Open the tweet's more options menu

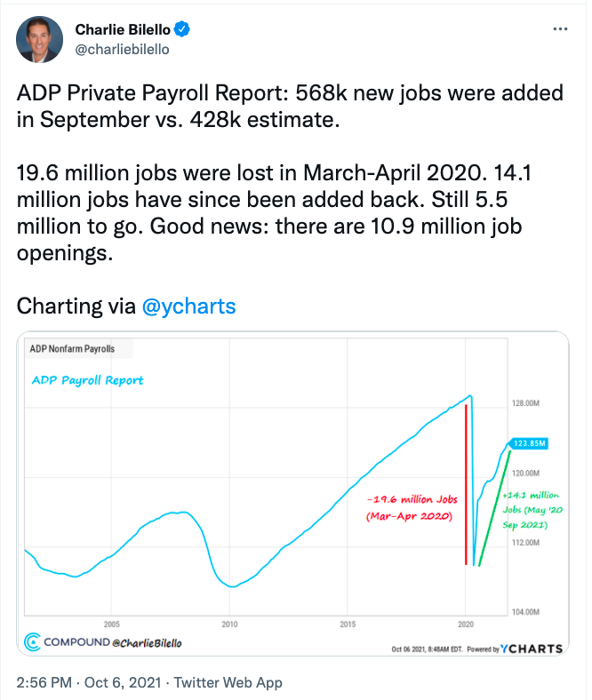click(560, 29)
